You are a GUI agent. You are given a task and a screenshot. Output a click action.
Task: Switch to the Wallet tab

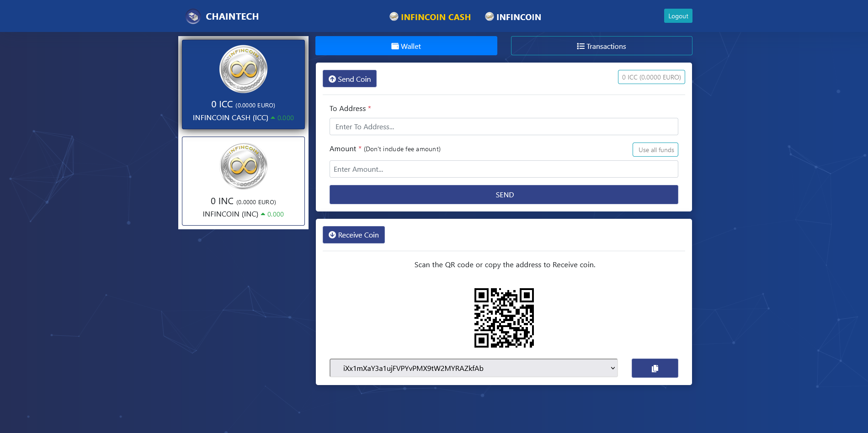406,46
